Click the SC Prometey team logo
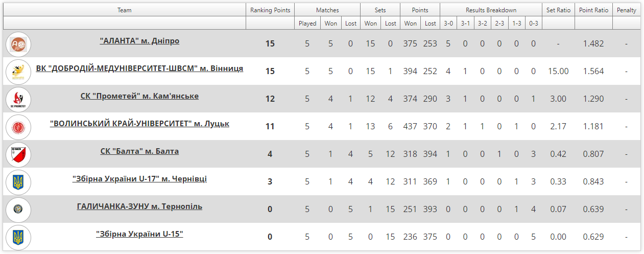 [x=18, y=99]
